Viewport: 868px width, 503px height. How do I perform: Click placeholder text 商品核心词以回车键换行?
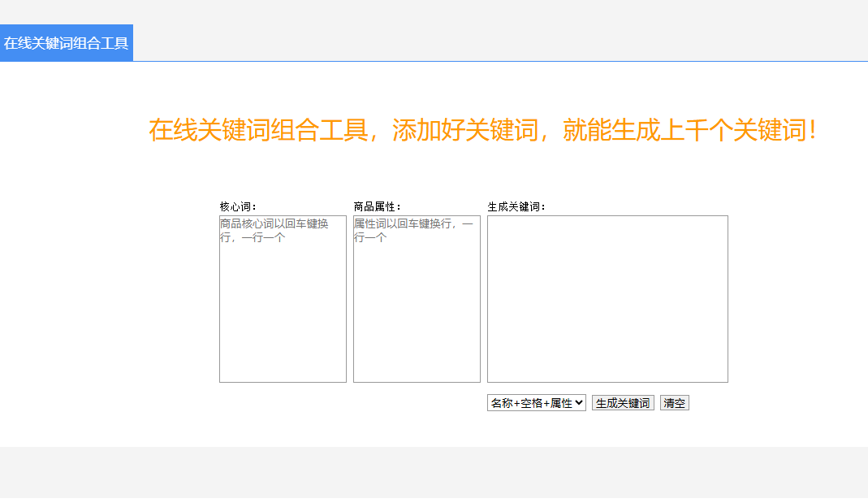point(274,224)
